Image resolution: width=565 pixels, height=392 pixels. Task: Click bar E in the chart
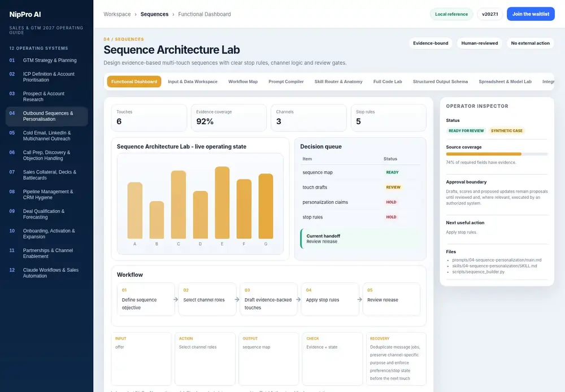pos(222,202)
